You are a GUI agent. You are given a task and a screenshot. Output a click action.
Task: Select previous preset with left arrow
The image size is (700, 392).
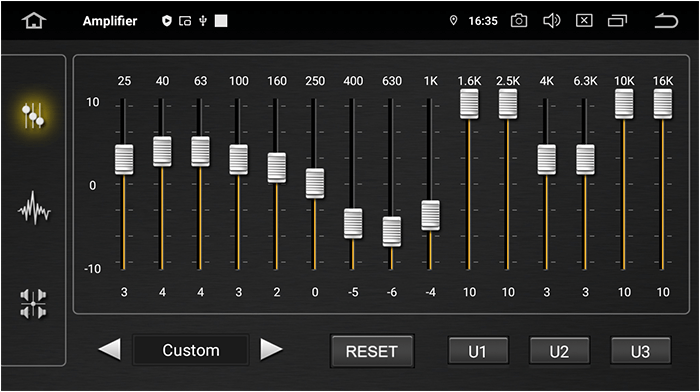tap(109, 349)
